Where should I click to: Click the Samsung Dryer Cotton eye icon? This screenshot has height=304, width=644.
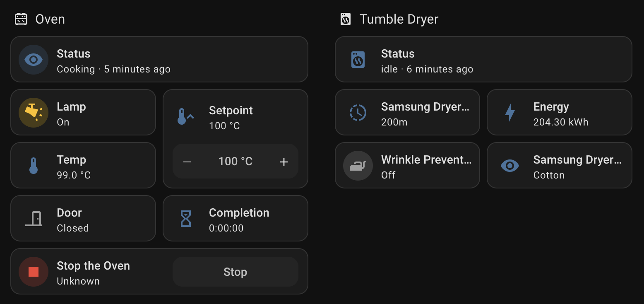(x=510, y=166)
